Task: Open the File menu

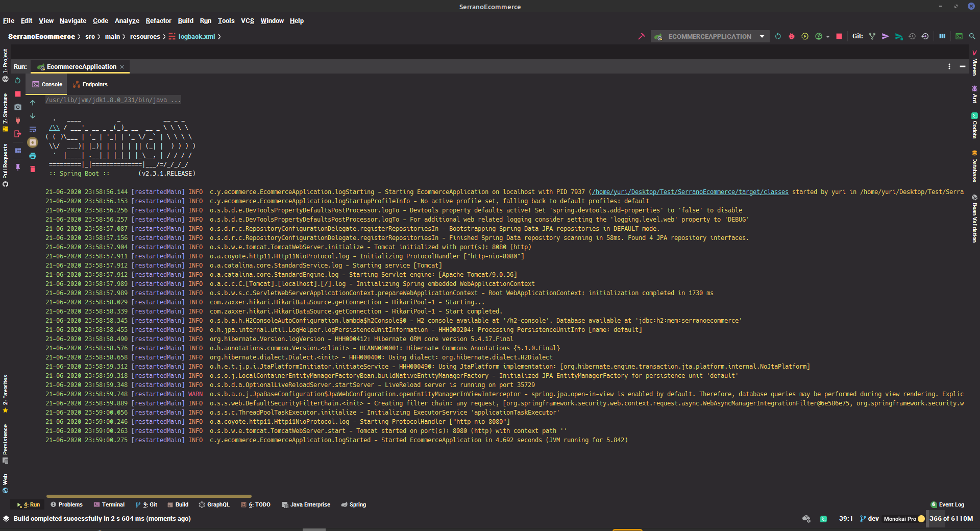Action: [9, 21]
